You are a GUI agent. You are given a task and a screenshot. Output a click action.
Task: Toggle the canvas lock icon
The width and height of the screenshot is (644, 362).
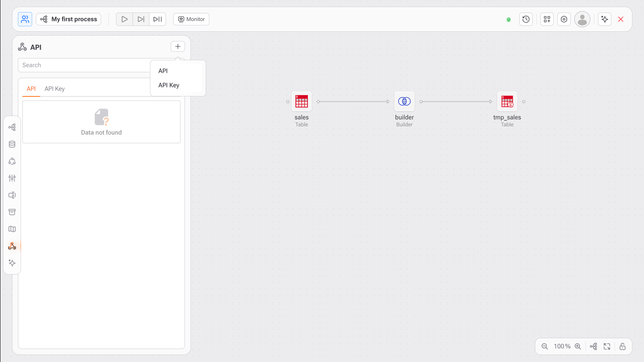point(623,346)
